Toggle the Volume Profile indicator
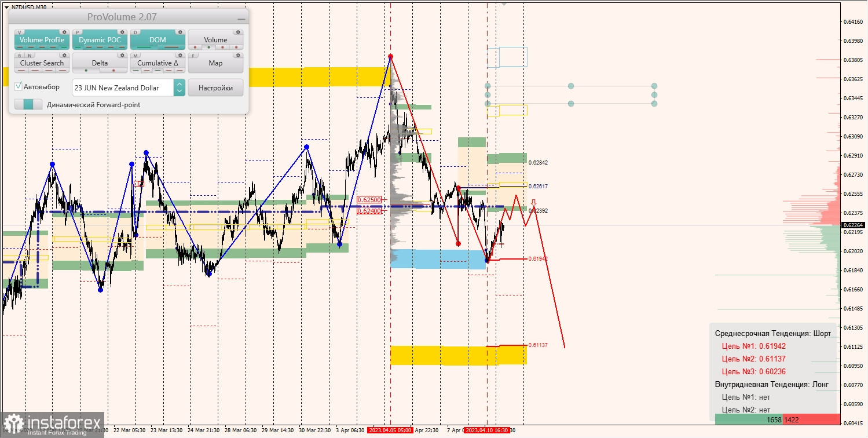The image size is (868, 438). (x=42, y=39)
